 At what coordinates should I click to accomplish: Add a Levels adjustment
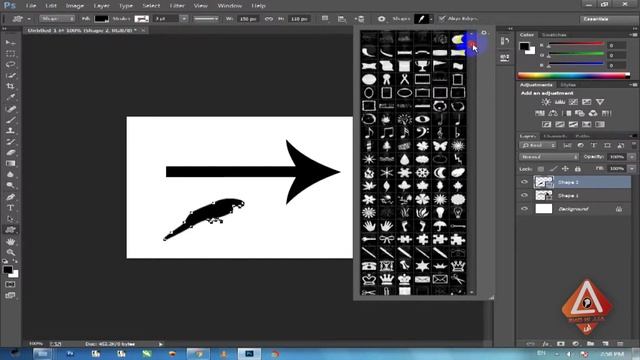560,102
